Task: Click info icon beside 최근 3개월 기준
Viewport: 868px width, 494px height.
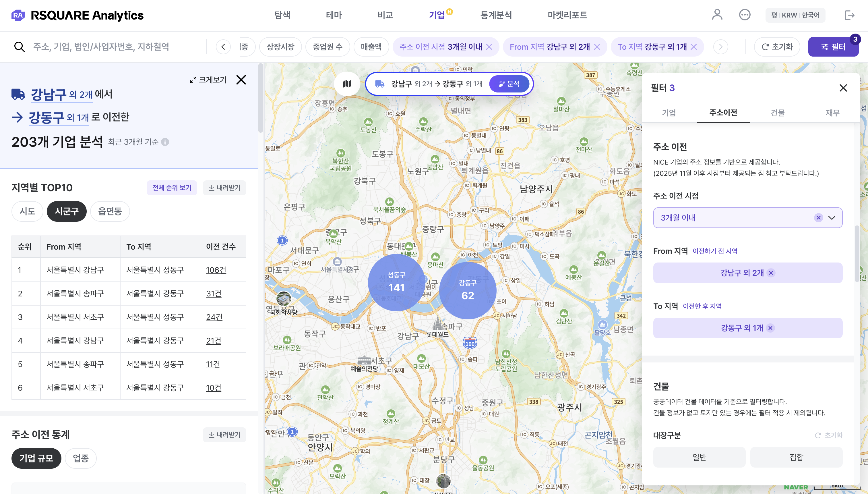Action: 165,142
